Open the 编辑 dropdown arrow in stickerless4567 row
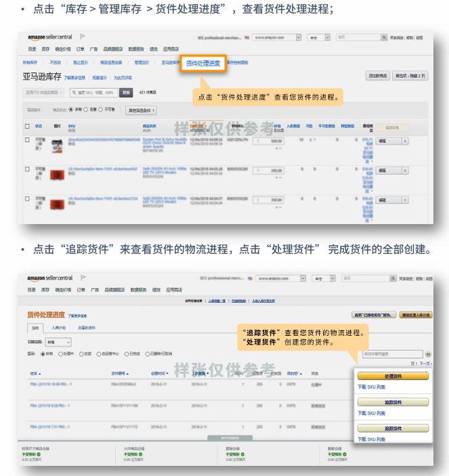Screen dimensions: 449x476 [x=405, y=171]
